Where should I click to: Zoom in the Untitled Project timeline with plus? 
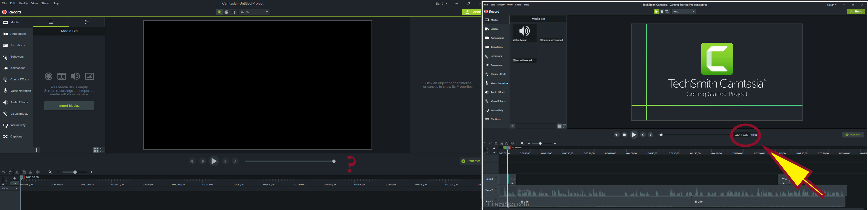(x=92, y=172)
